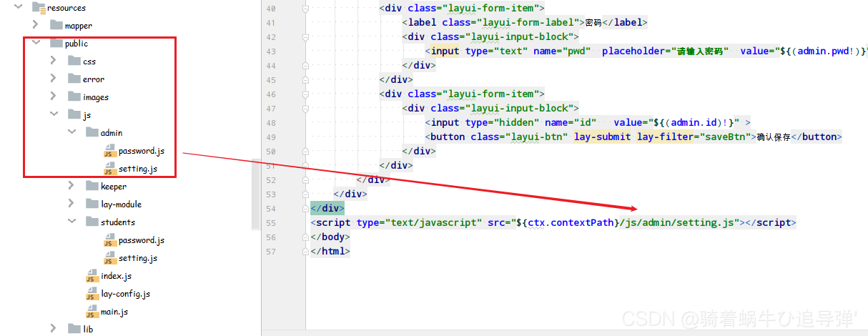
Task: Click JS file icon of students setting.js
Action: tap(109, 259)
